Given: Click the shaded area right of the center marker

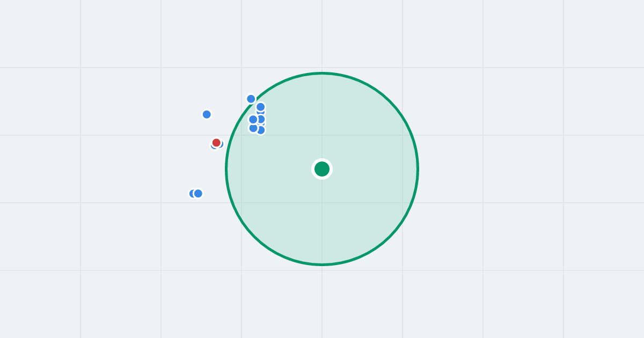Looking at the screenshot, I should tap(370, 169).
